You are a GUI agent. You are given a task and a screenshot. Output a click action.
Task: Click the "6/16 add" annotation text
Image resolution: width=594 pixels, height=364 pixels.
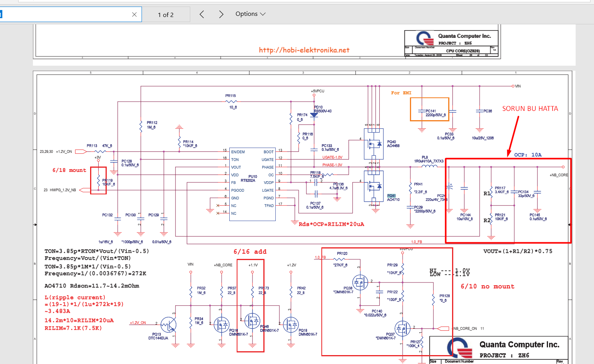point(250,252)
